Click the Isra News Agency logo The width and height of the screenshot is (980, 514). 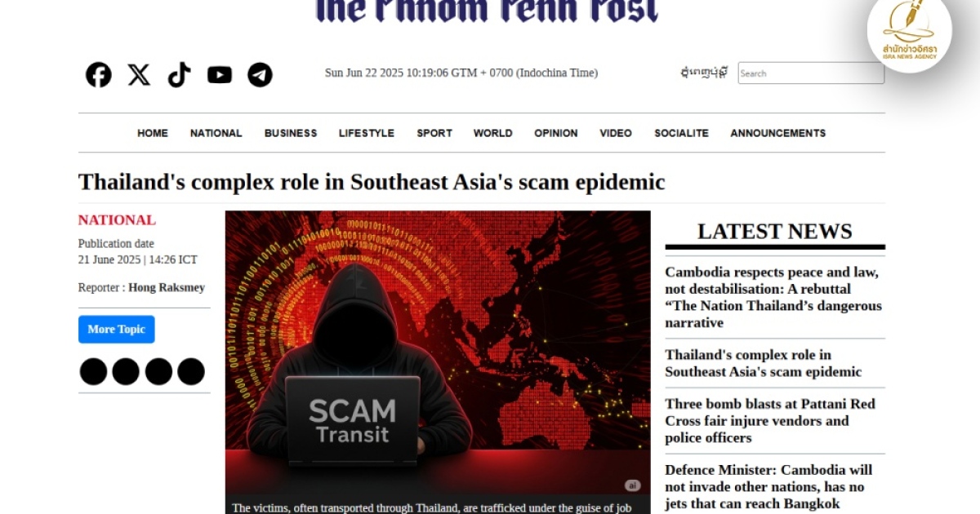(x=909, y=33)
